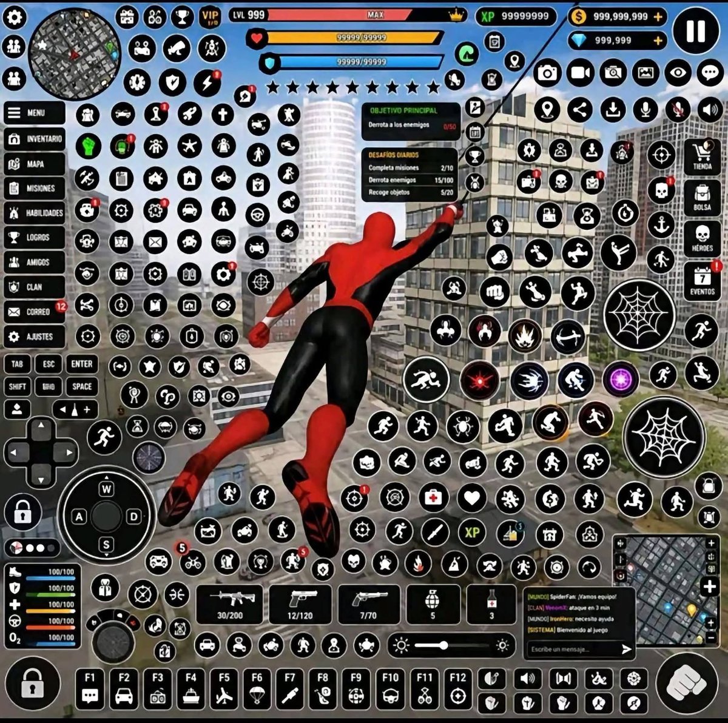Toggle the eye icon next to chat bubble
This screenshot has width=728, height=723.
(x=678, y=73)
